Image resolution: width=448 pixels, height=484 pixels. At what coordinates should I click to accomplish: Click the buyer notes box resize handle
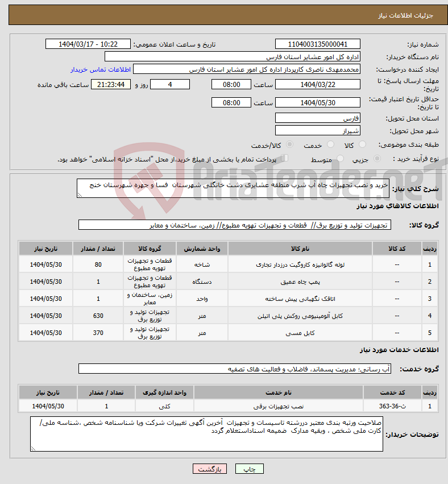coord(33,449)
